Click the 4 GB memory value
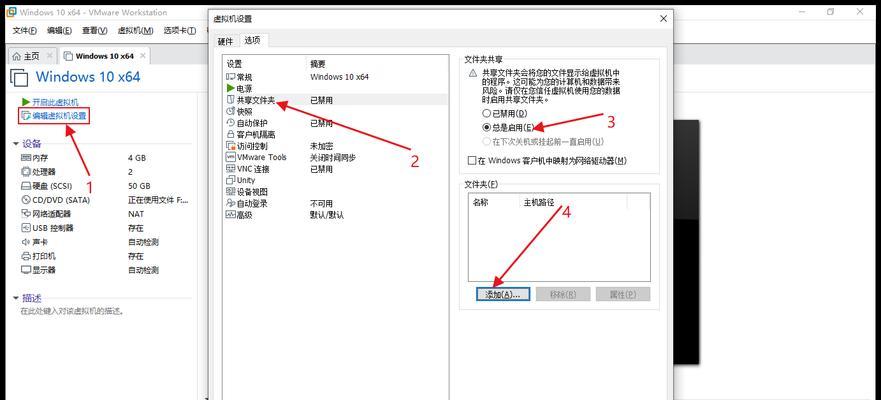This screenshot has width=881, height=400. tap(137, 158)
